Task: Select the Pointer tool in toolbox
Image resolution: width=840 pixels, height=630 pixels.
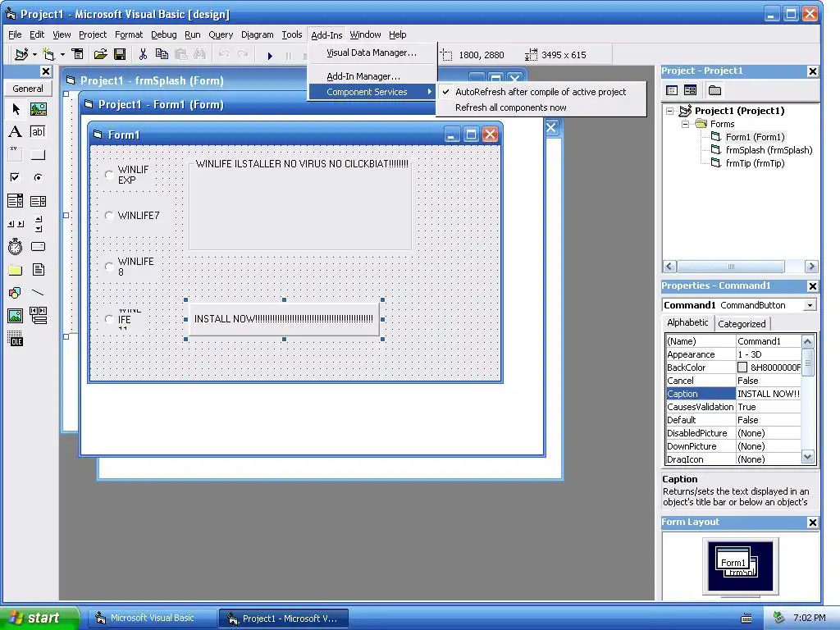Action: (16, 109)
